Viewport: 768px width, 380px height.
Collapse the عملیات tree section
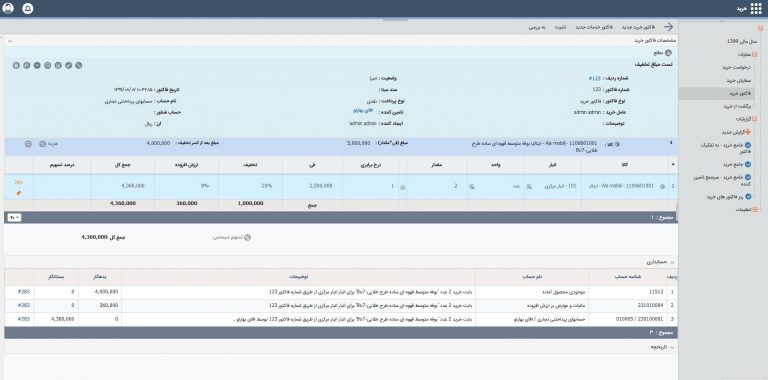click(x=754, y=54)
